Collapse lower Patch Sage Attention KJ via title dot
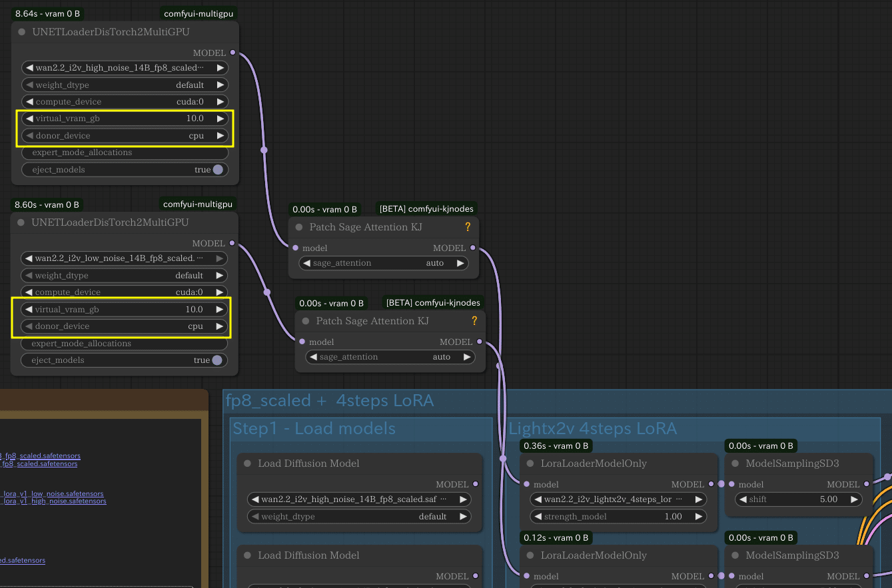 click(306, 321)
